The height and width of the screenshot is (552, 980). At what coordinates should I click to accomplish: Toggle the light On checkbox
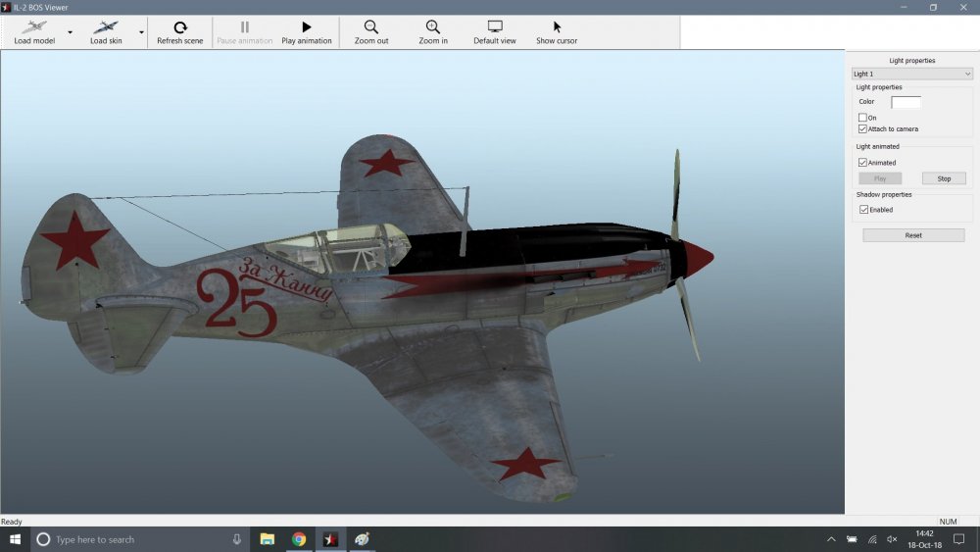(862, 118)
